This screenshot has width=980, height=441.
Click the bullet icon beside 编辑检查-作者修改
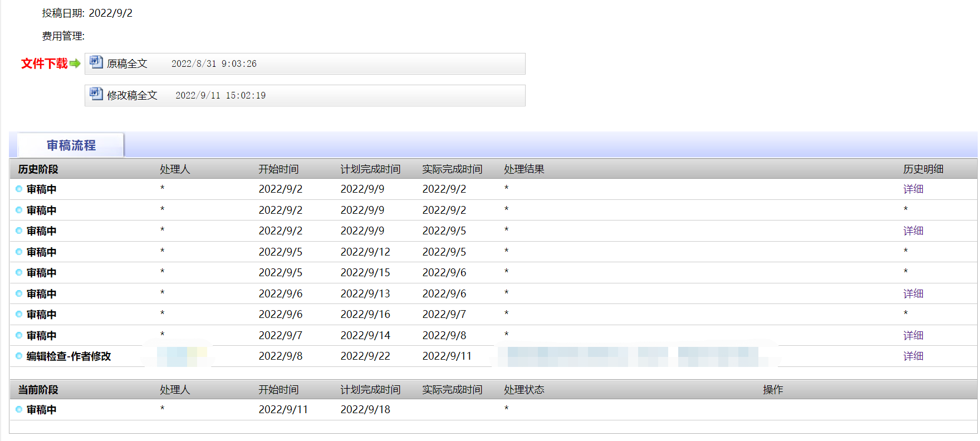coord(19,356)
